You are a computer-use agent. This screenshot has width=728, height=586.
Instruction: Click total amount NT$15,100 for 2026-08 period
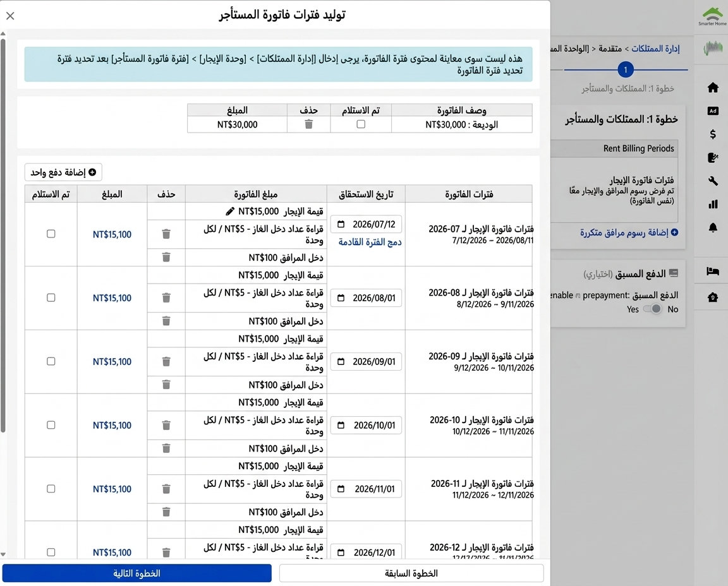[x=112, y=298]
